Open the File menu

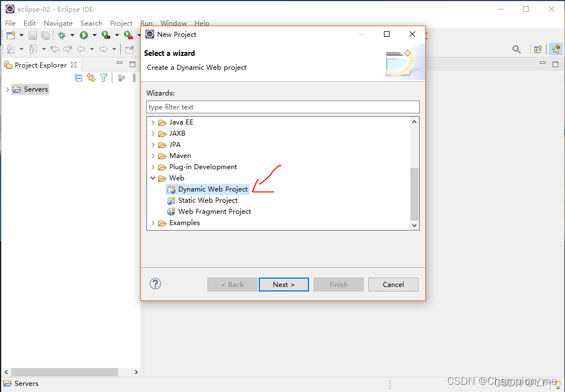(10, 23)
